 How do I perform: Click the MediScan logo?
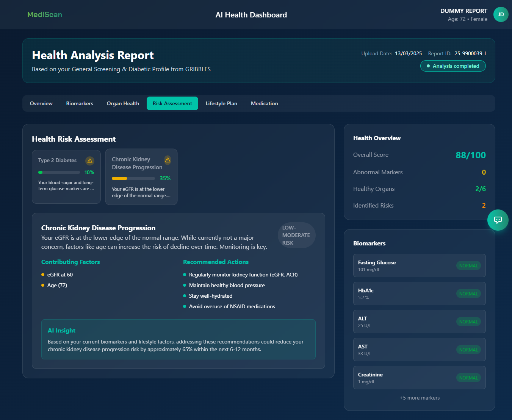[x=45, y=14]
